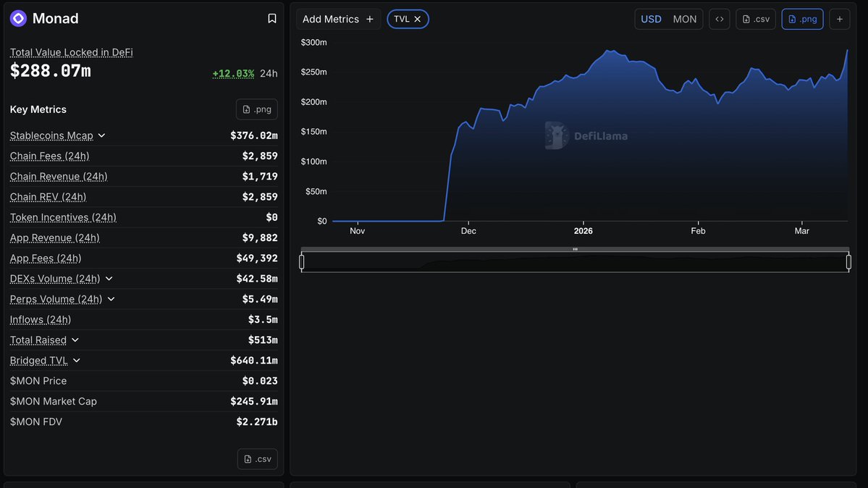Image resolution: width=868 pixels, height=488 pixels.
Task: Click the $MON Price row label
Action: tap(38, 381)
